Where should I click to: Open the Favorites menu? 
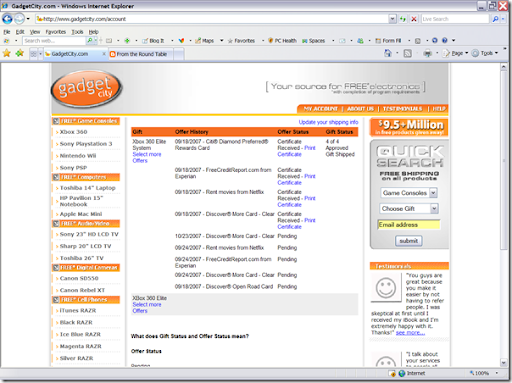(56, 32)
